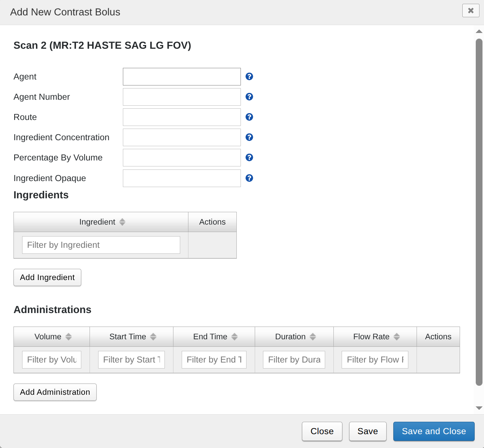Show help tooltip for Route
Screen dimensions: 484x448
point(249,117)
